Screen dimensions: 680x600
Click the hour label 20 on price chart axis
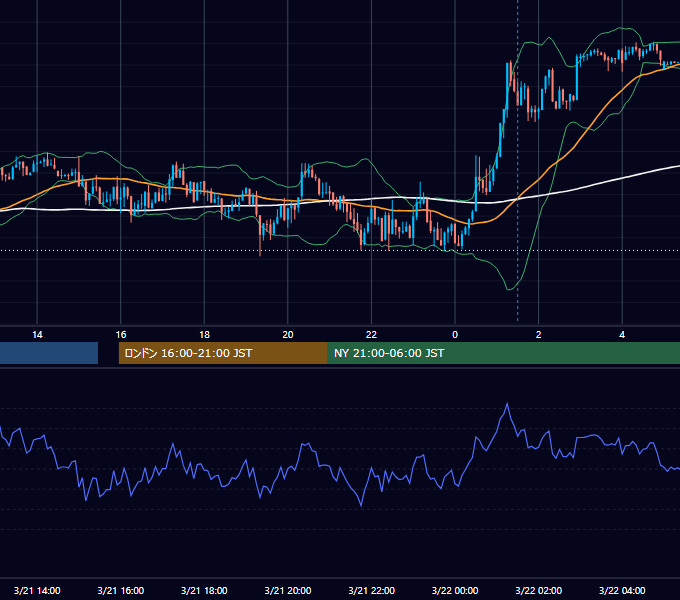click(x=288, y=335)
